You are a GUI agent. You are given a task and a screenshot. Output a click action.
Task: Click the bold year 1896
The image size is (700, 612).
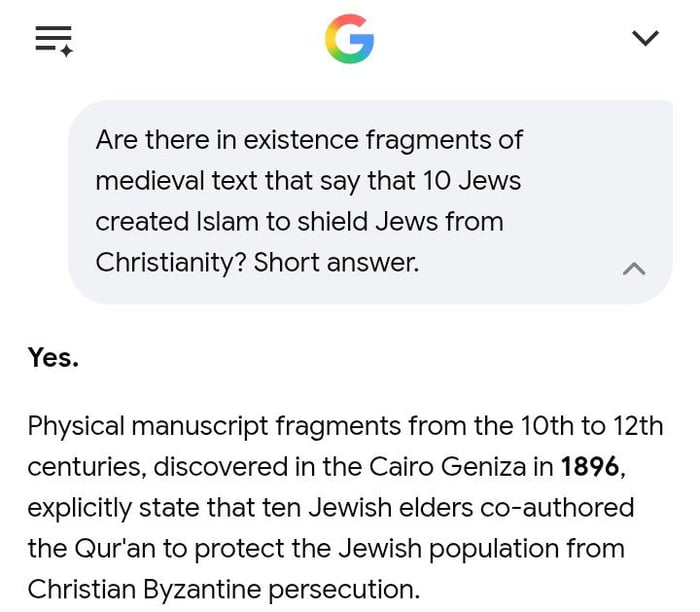click(590, 466)
